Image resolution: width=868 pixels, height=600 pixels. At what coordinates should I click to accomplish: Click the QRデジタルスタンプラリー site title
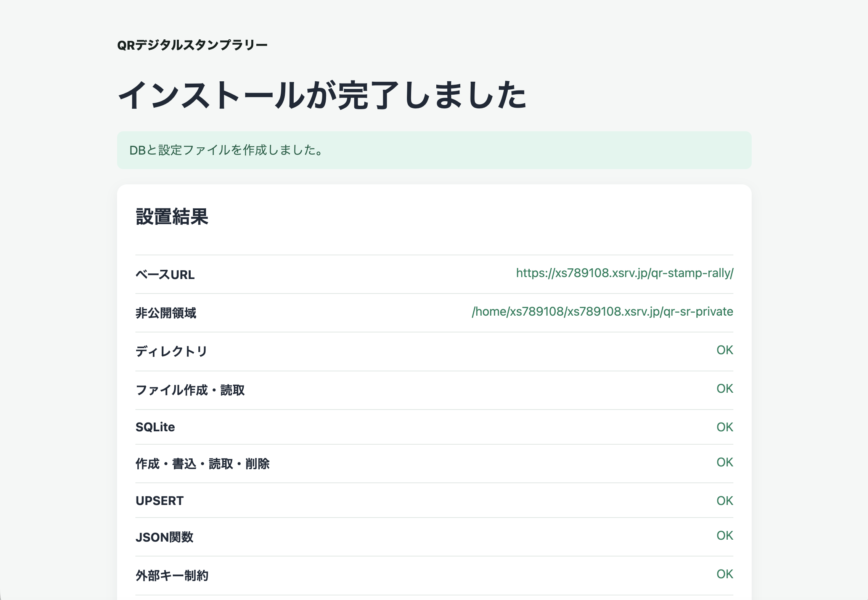(x=192, y=45)
